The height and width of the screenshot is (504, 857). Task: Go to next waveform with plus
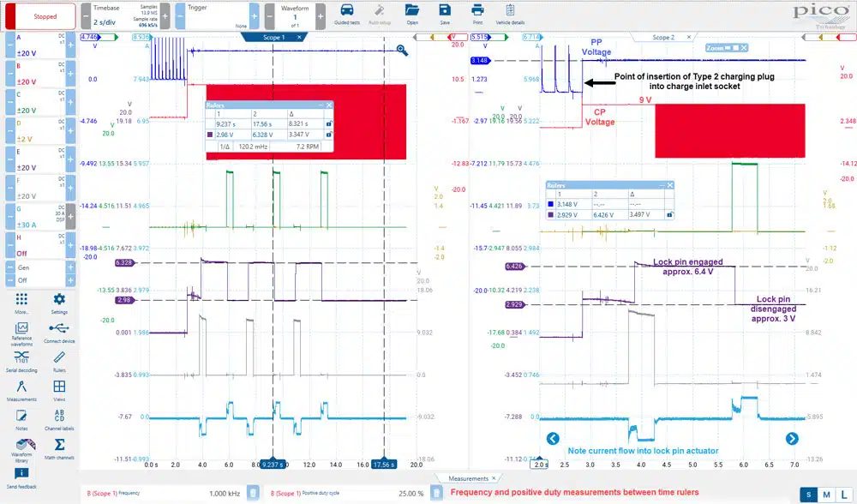point(321,16)
